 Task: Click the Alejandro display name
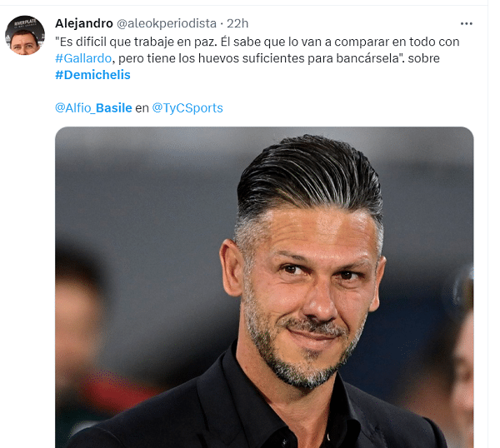pyautogui.click(x=84, y=23)
